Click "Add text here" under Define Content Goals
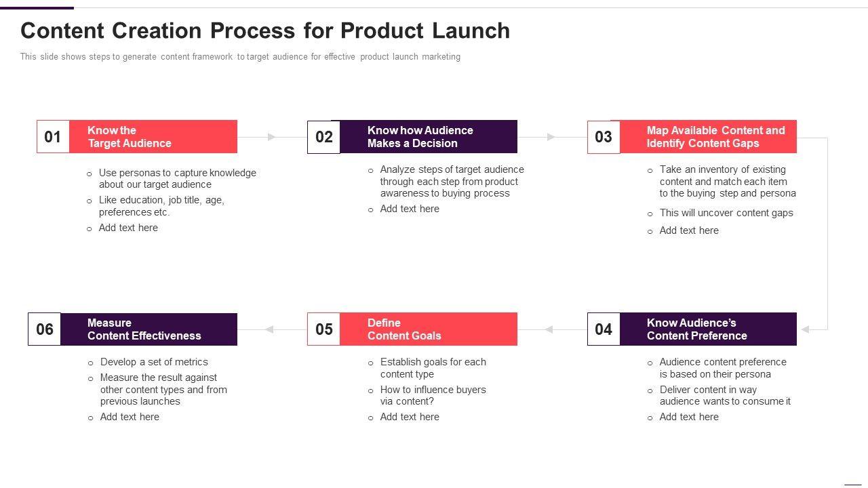 410,417
